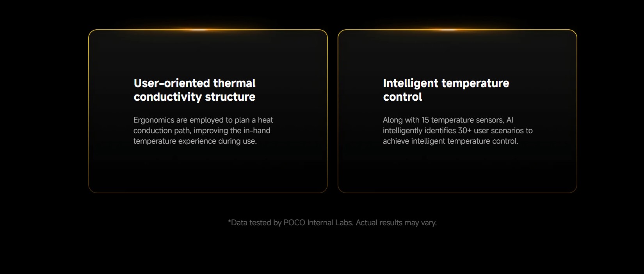Click the "Intelligent temperature control" heading
This screenshot has height=274, width=644.
point(446,90)
